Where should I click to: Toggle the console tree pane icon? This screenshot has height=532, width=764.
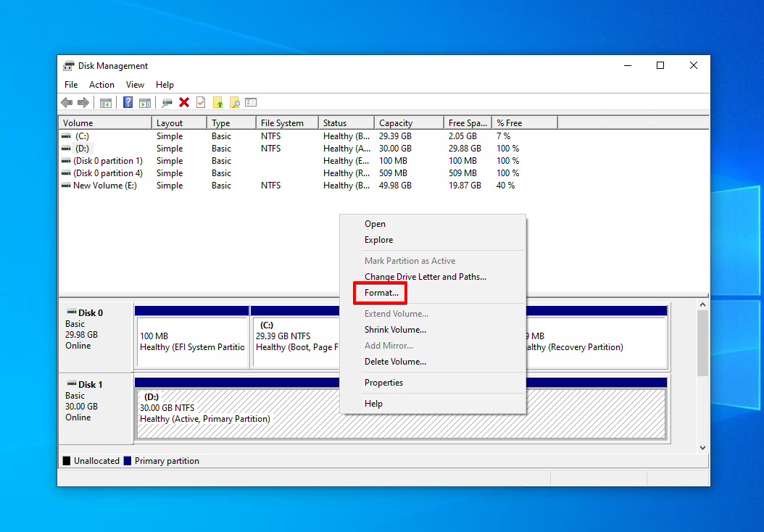[106, 103]
